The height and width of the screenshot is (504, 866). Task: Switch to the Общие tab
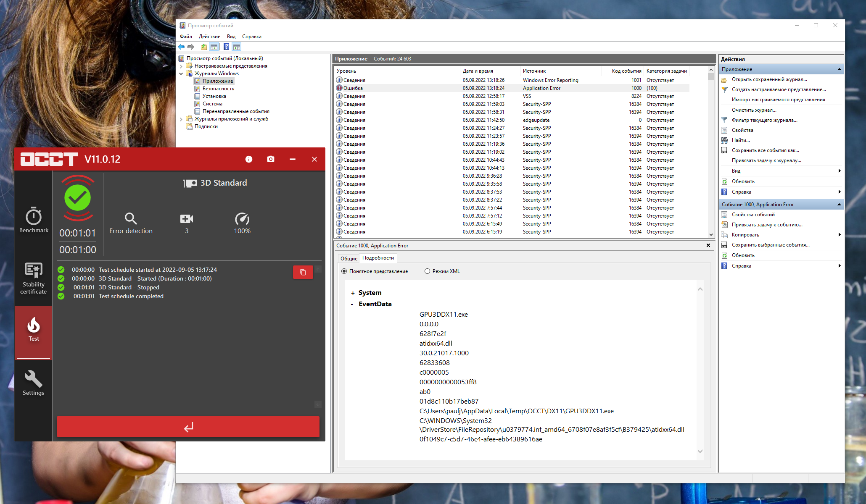pos(349,258)
